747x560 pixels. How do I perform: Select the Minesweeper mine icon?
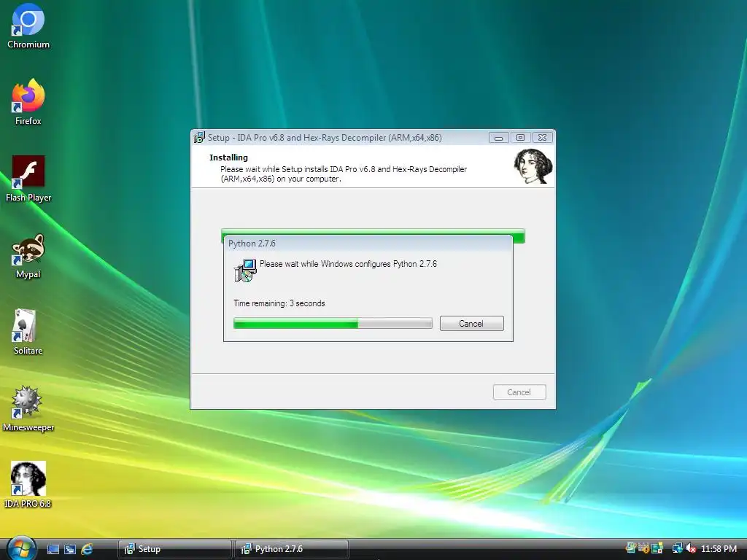coord(28,408)
